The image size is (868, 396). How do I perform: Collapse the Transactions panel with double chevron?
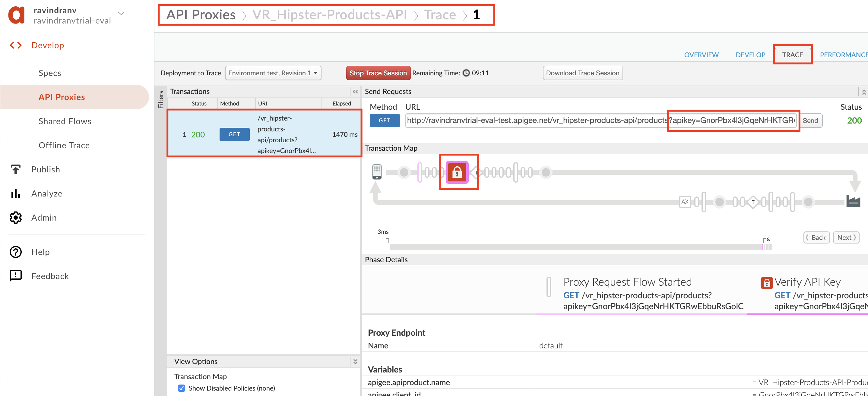tap(355, 92)
